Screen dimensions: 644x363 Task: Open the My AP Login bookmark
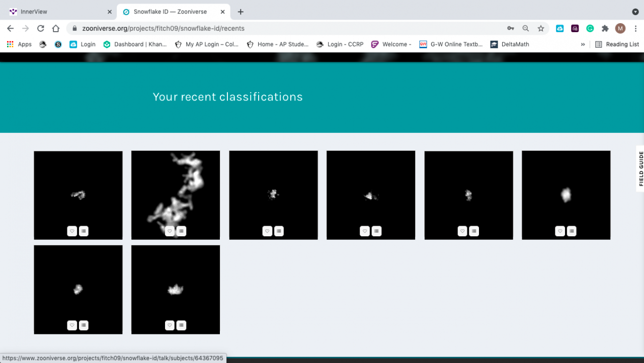point(207,44)
